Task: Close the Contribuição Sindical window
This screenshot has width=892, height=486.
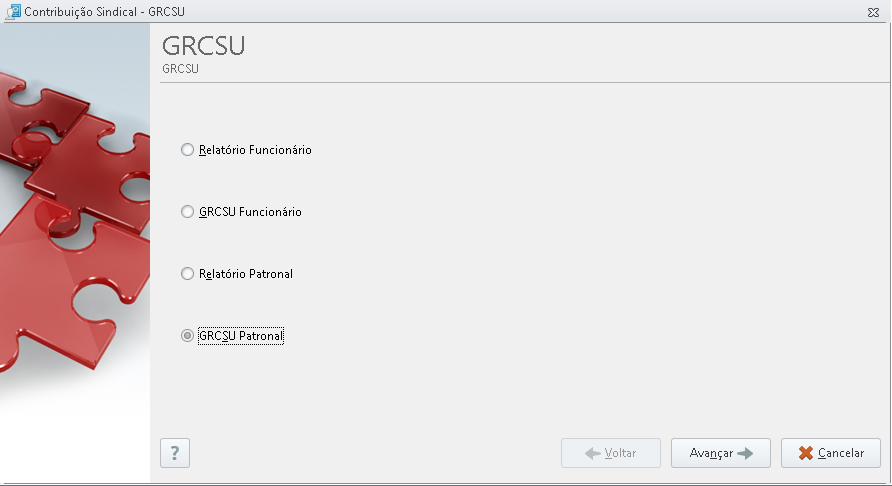Action: tap(873, 12)
